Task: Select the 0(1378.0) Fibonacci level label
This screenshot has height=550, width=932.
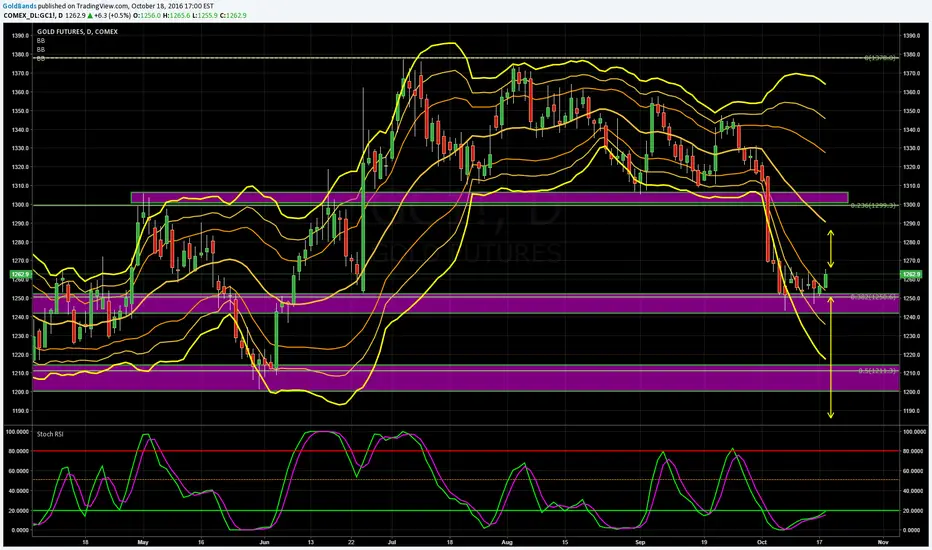Action: click(879, 58)
